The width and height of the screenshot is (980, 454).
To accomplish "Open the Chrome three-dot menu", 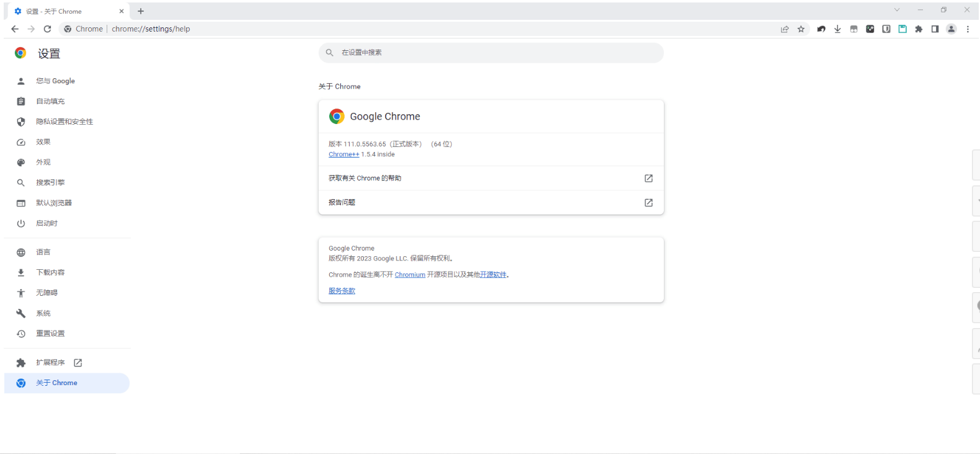I will click(968, 29).
